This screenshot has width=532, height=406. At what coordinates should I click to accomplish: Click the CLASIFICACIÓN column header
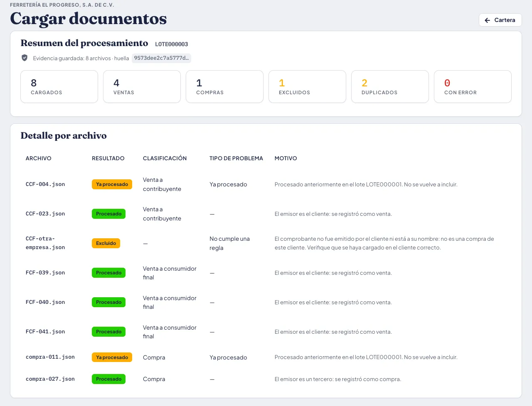165,158
